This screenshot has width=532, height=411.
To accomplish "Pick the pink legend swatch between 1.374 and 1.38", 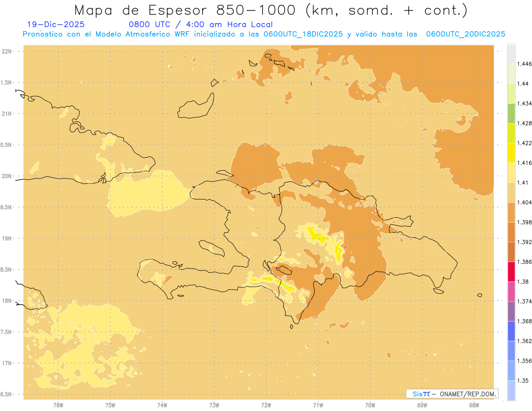I will pyautogui.click(x=511, y=291).
